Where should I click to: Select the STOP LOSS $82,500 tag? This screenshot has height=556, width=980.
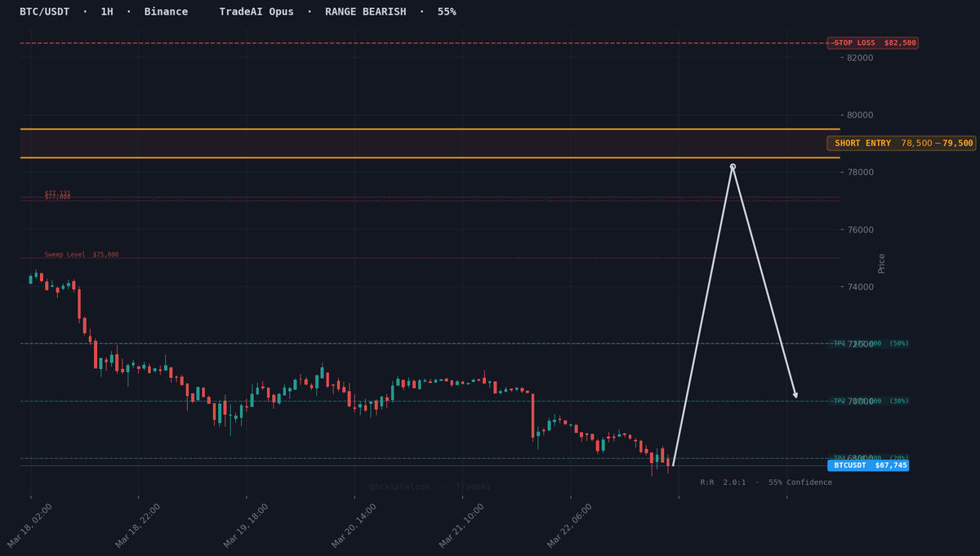point(873,42)
